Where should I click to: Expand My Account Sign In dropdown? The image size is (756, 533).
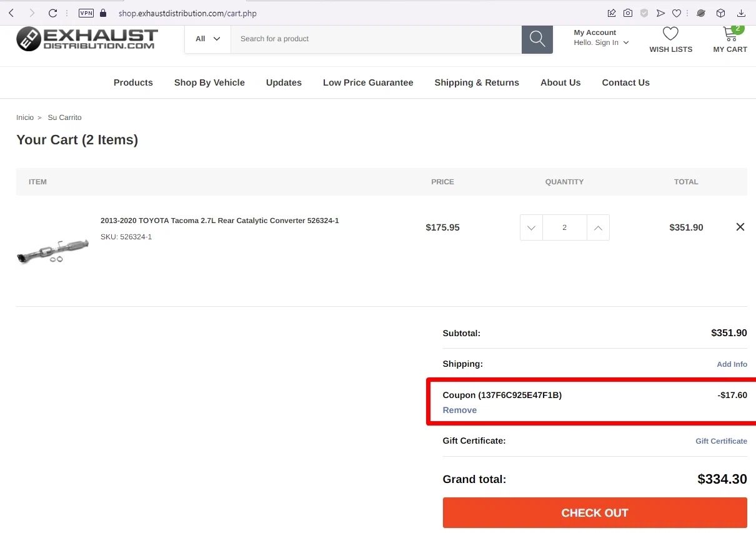coord(601,42)
